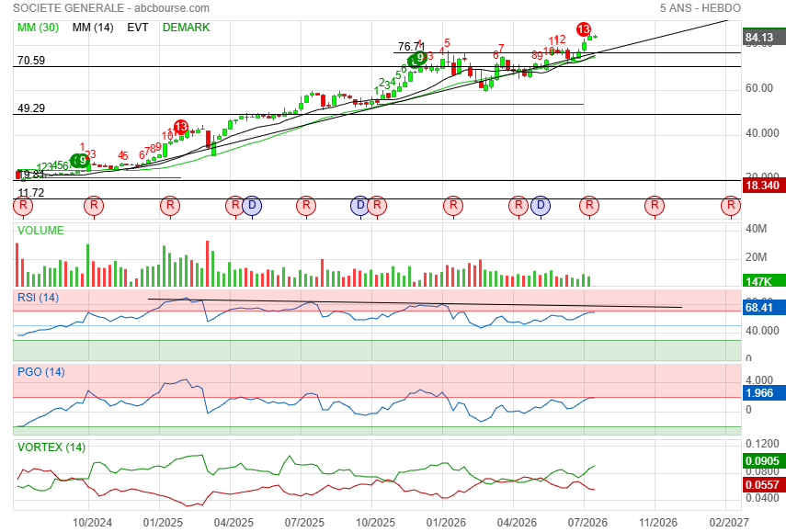This screenshot has width=786, height=532.
Task: Click the 5 ANS - HEBDO period label
Action: tap(701, 8)
